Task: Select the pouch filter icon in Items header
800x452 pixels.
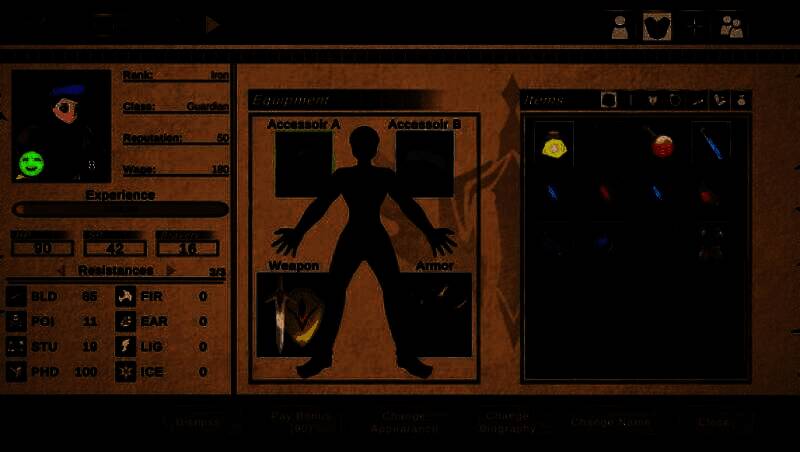Action: point(741,100)
